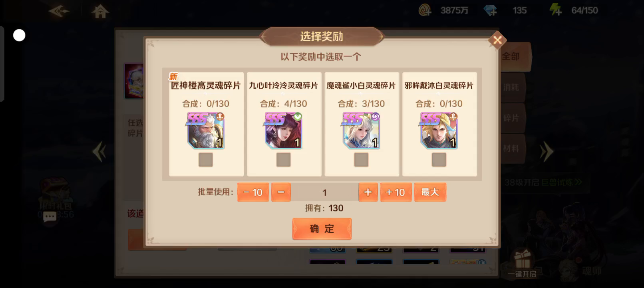Increase quantity with the plus button
Viewport: 644px width, 288px height.
[x=368, y=192]
